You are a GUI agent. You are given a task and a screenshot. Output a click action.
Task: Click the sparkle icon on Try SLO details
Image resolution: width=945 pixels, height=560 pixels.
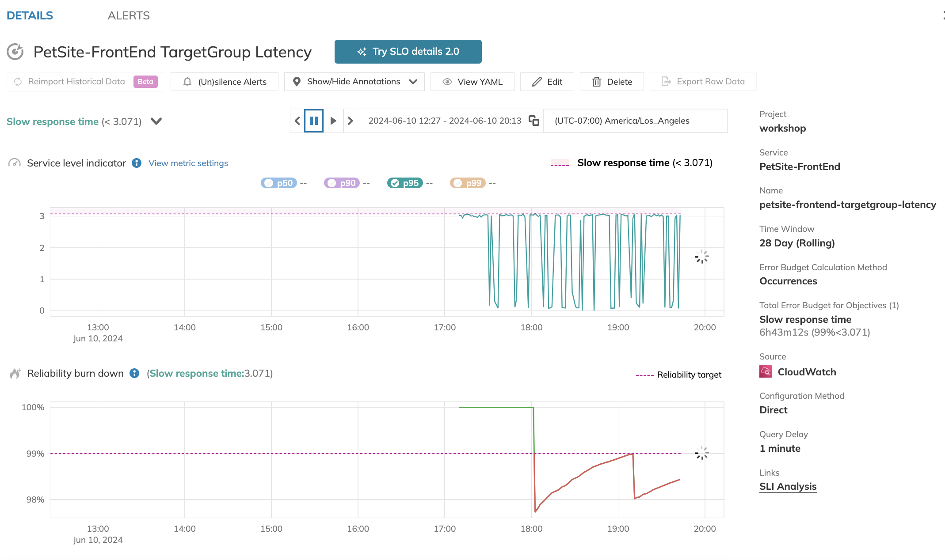(x=362, y=52)
